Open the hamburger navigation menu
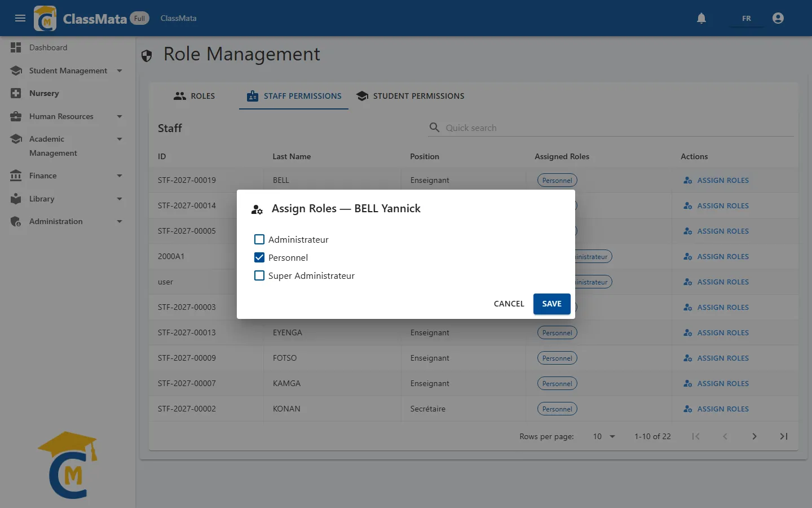This screenshot has height=508, width=812. click(x=20, y=18)
